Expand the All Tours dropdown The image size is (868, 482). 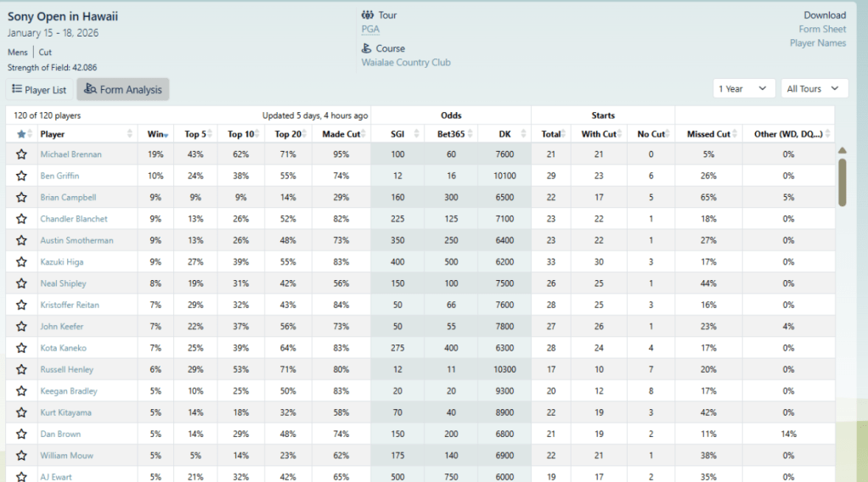click(814, 89)
